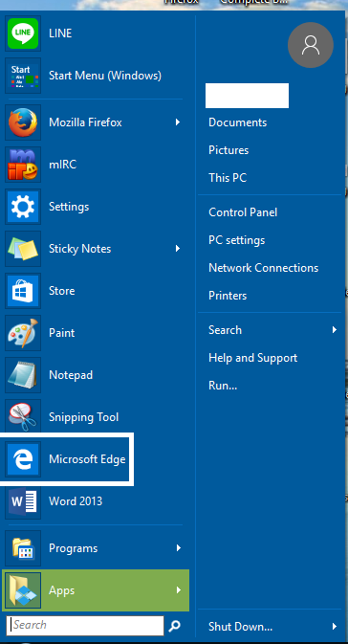
Task: Open the Sticky Notes icon
Action: tap(23, 249)
